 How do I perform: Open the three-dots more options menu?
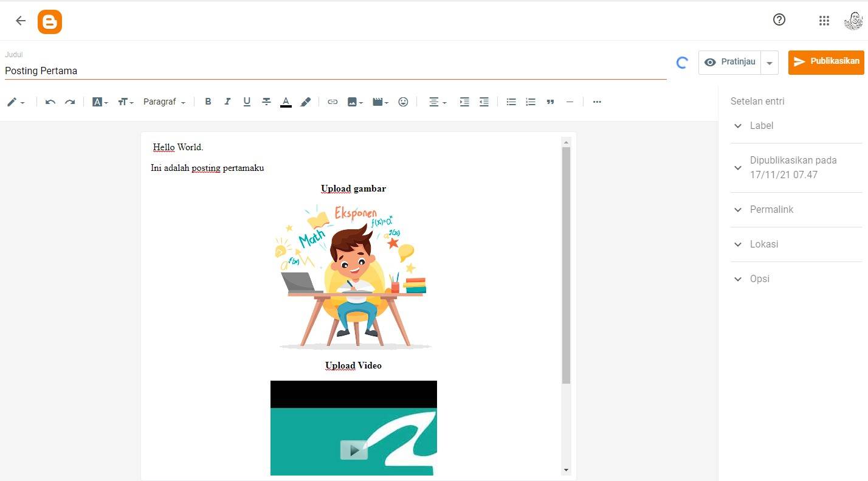[597, 102]
